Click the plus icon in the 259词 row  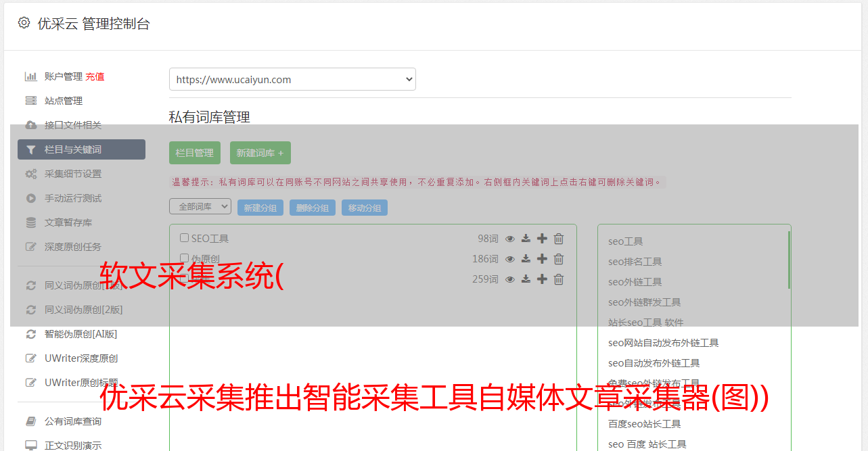(542, 279)
